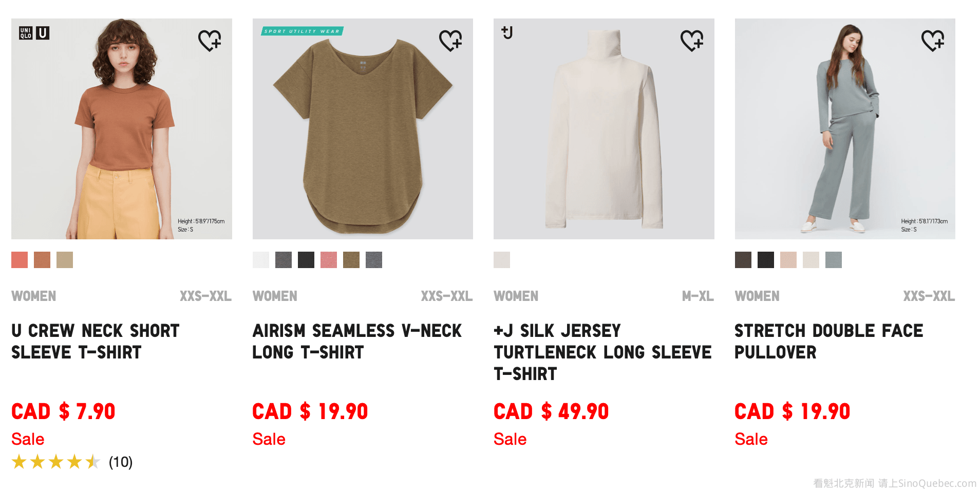Click the Uniqlo U logo badge
The image size is (980, 492).
point(34,33)
